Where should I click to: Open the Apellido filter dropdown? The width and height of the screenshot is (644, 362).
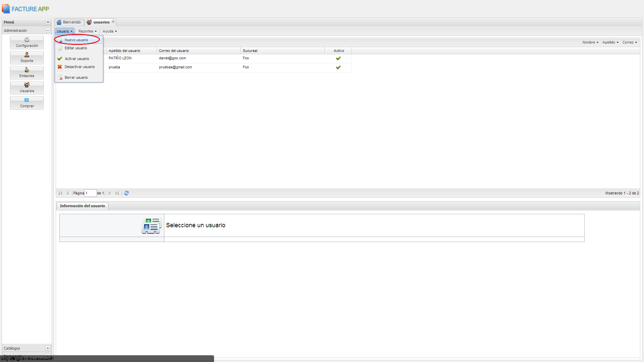[610, 42]
